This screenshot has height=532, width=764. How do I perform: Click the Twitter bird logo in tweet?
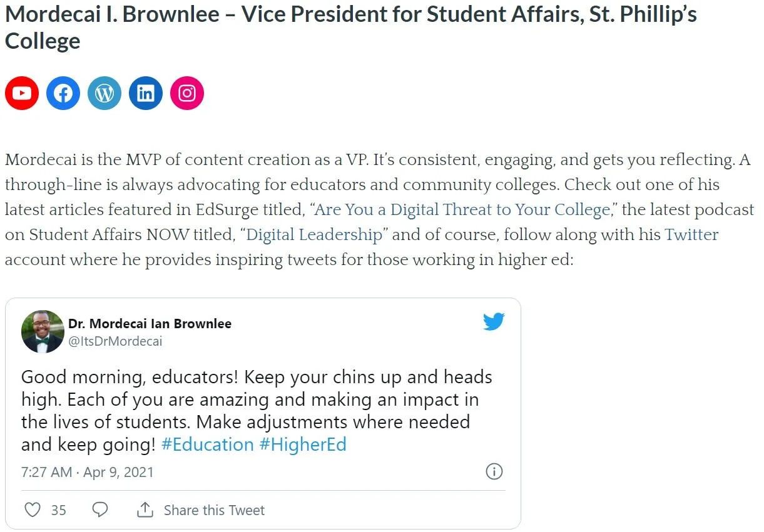coord(494,322)
